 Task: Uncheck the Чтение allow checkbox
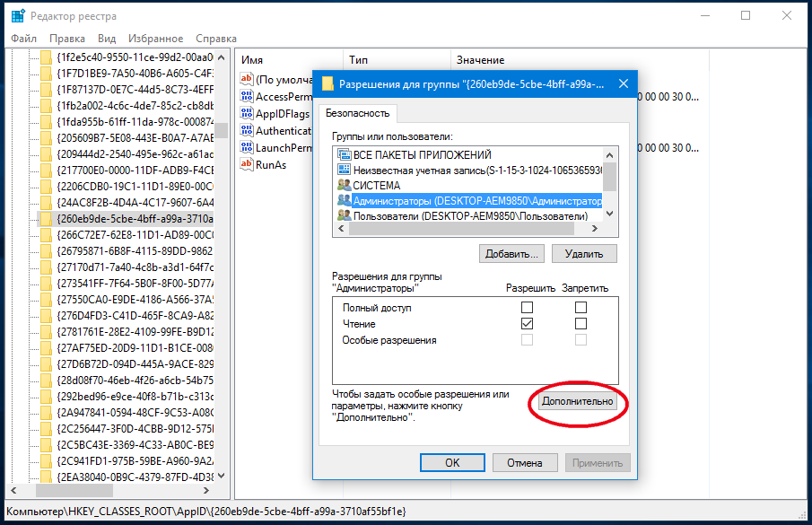point(527,324)
